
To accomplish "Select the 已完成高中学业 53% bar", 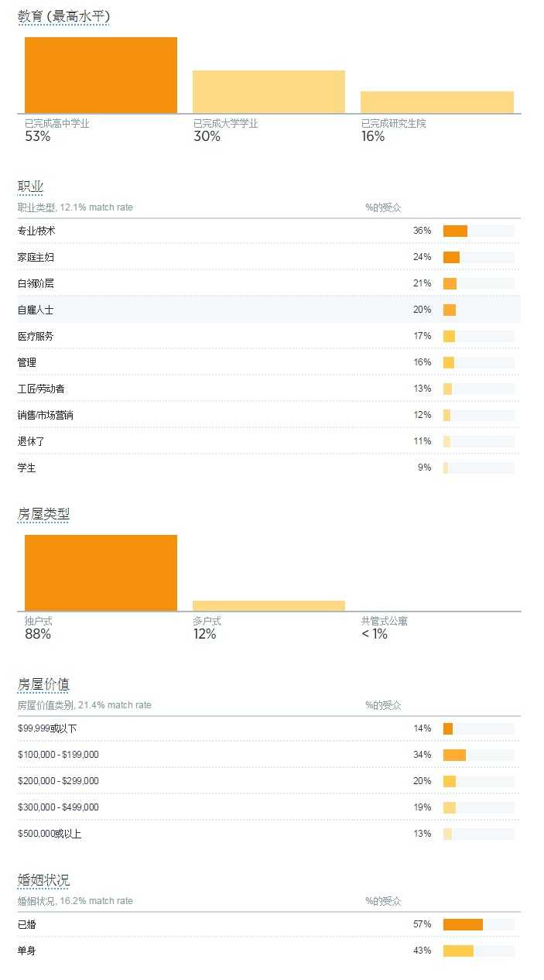I will click(x=101, y=75).
